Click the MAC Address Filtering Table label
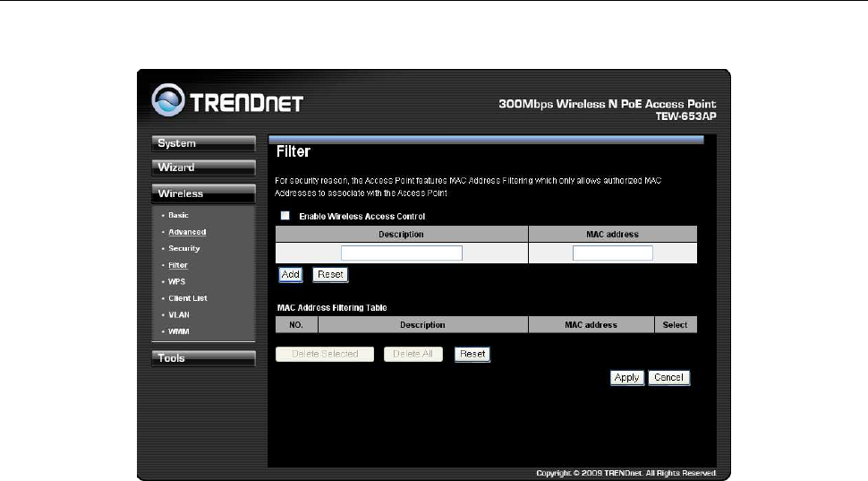This screenshot has width=868, height=481. point(332,307)
